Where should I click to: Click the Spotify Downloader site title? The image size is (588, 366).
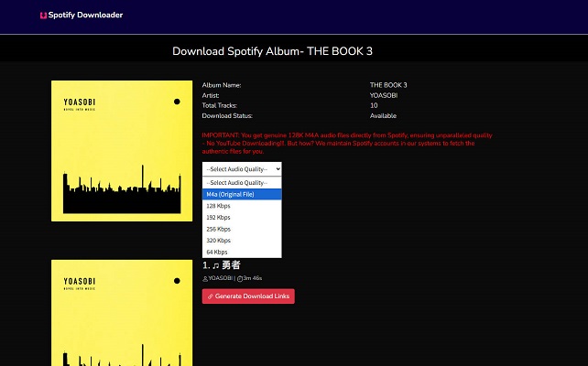click(85, 15)
